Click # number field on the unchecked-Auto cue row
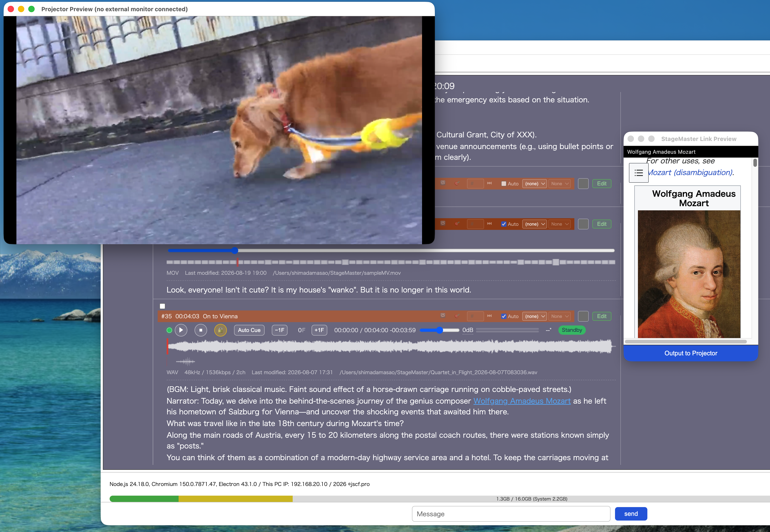770x532 pixels. tap(475, 184)
